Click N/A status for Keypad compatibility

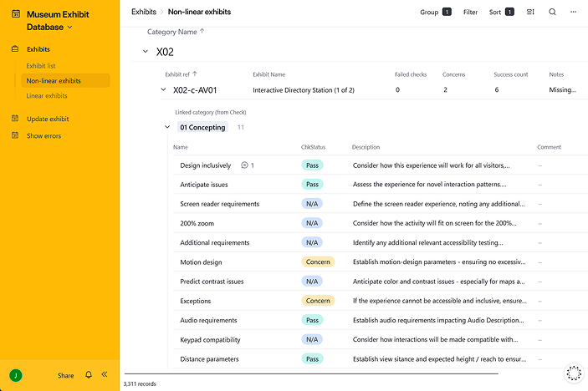(x=312, y=339)
